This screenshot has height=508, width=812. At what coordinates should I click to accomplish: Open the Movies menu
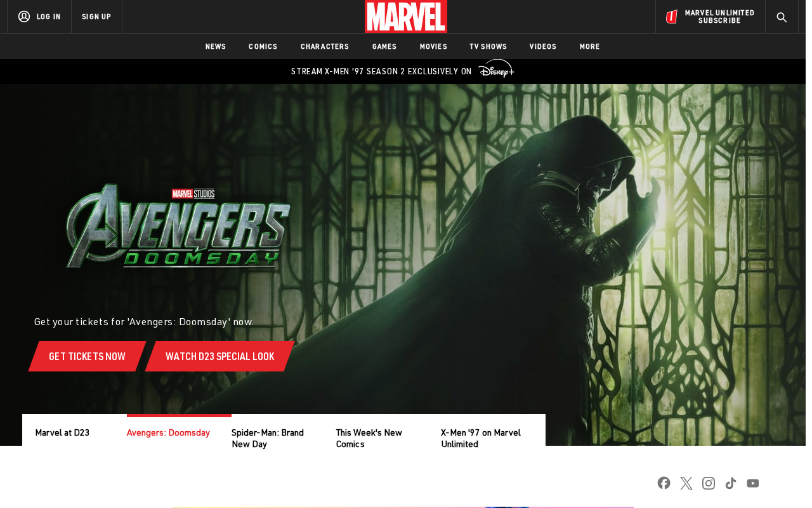(433, 46)
